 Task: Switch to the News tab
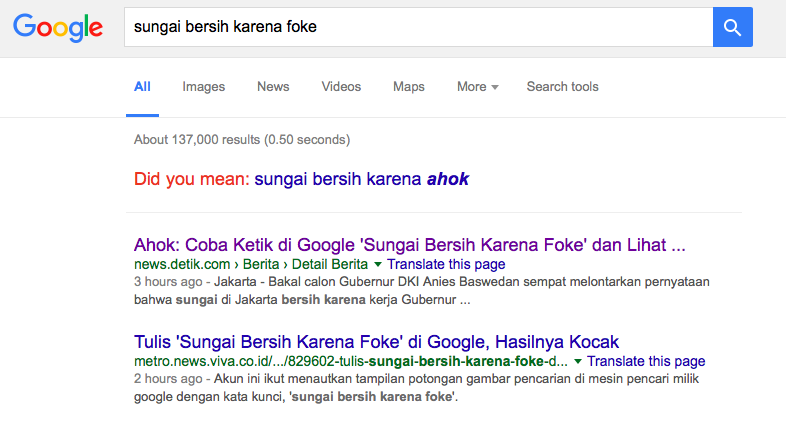pyautogui.click(x=273, y=87)
